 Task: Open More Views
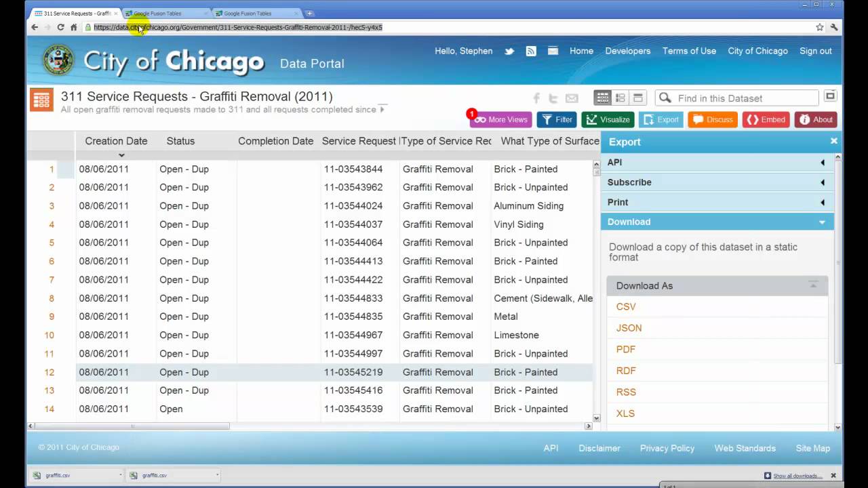tap(500, 119)
